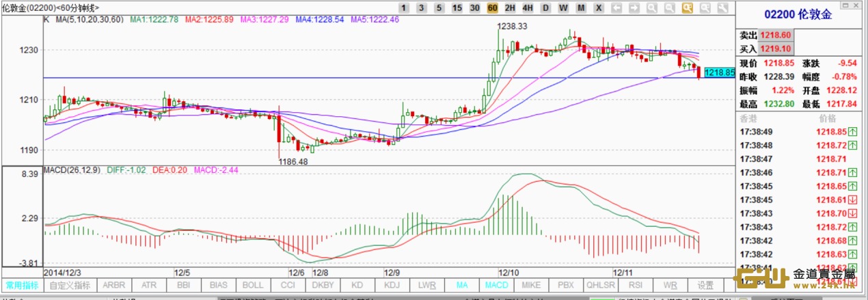Switch to the 自定义指标 tab
The height and width of the screenshot is (300, 868).
69,285
